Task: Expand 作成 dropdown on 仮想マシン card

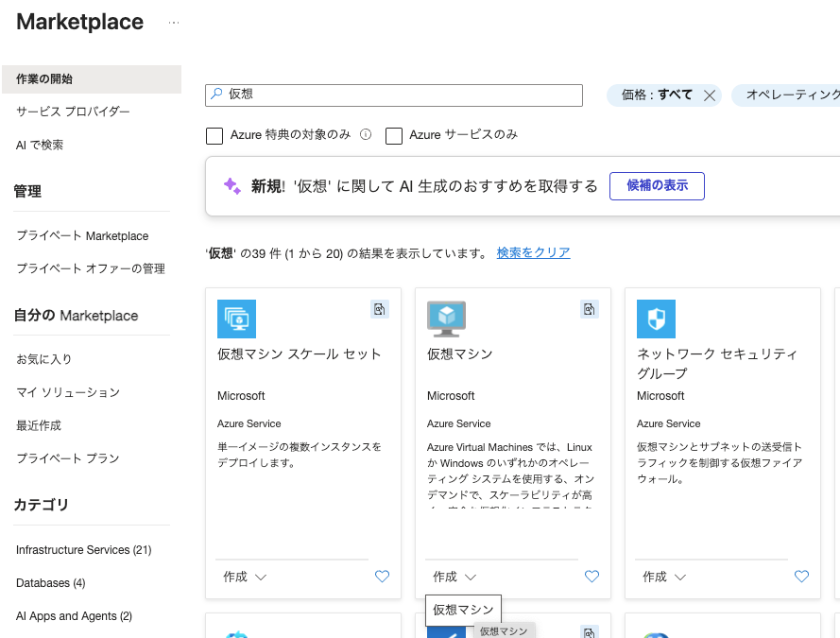Action: (454, 577)
